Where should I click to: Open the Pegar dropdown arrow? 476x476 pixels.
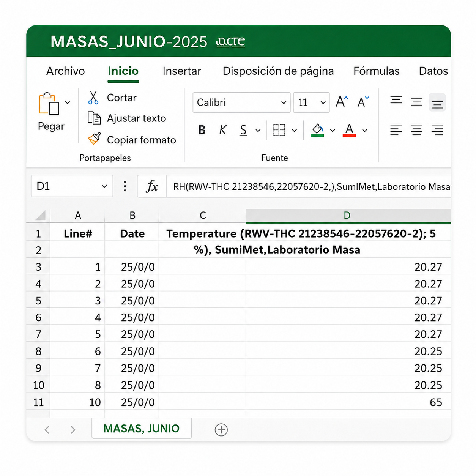[68, 102]
